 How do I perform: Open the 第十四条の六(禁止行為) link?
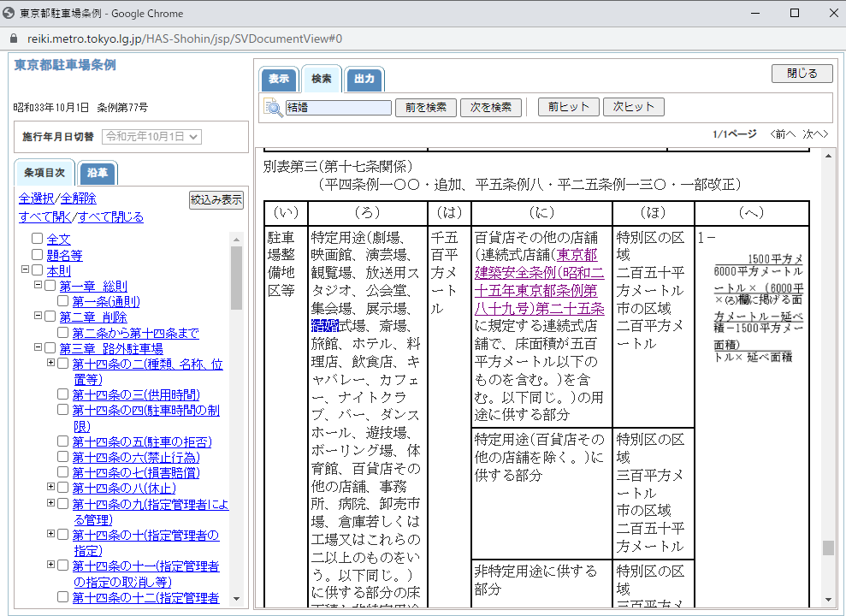coord(137,458)
